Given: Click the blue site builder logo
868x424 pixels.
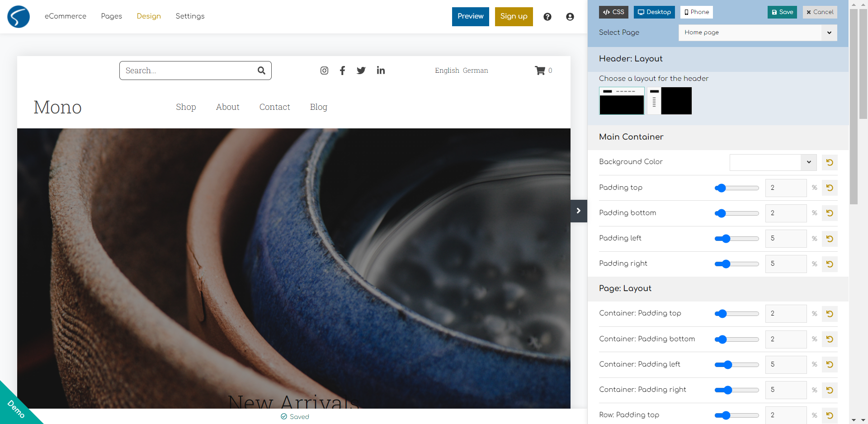Looking at the screenshot, I should [x=19, y=17].
